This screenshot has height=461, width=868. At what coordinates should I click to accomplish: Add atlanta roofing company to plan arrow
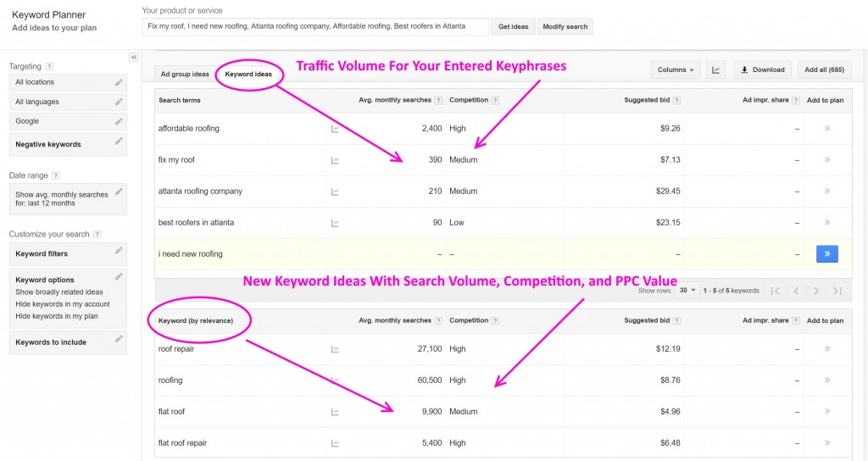pos(827,191)
